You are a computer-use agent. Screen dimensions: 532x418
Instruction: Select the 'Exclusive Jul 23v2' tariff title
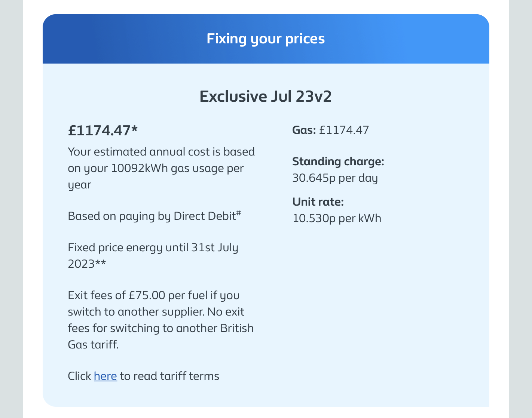point(266,96)
